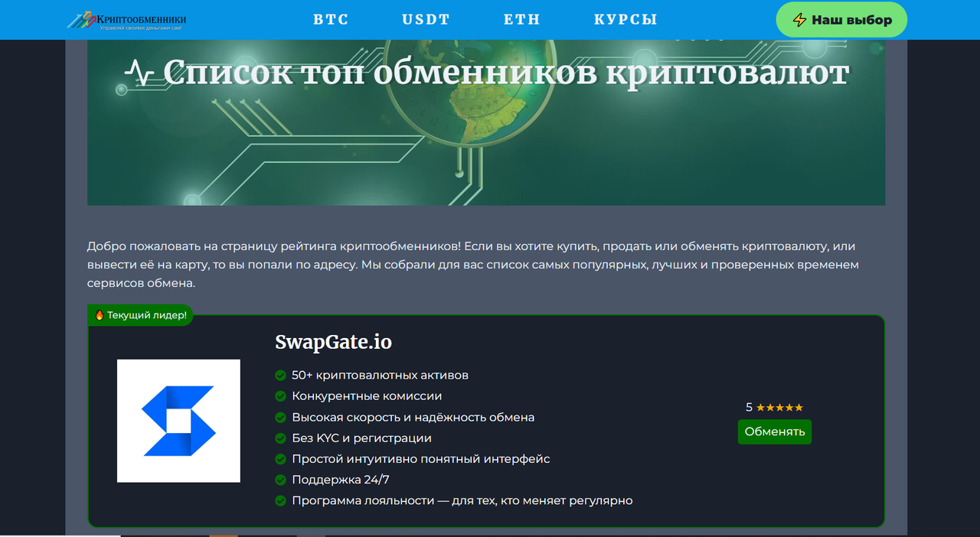Click the text Простой интуитивно понятный интерфейс
980x537 pixels.
click(x=420, y=459)
